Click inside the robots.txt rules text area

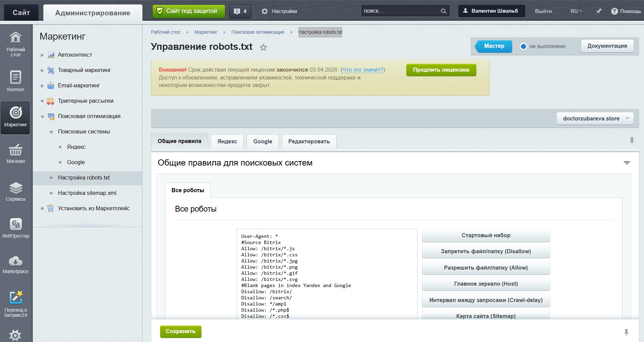(x=327, y=275)
